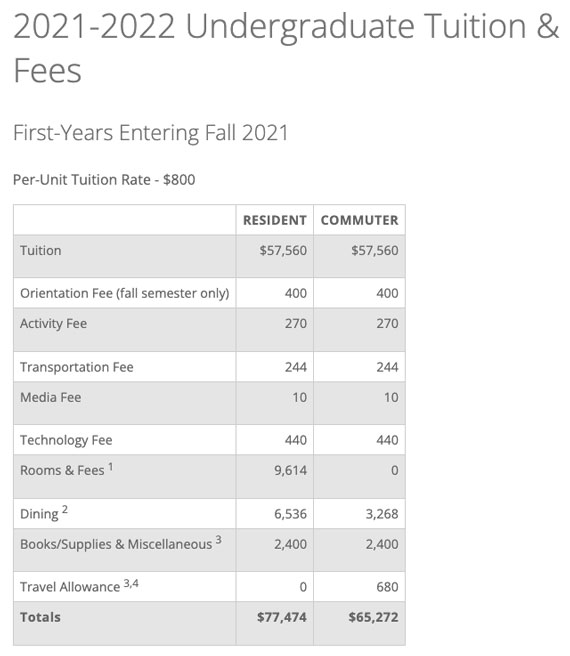570x656 pixels.
Task: Click the COMMUTER column header
Action: (x=359, y=220)
